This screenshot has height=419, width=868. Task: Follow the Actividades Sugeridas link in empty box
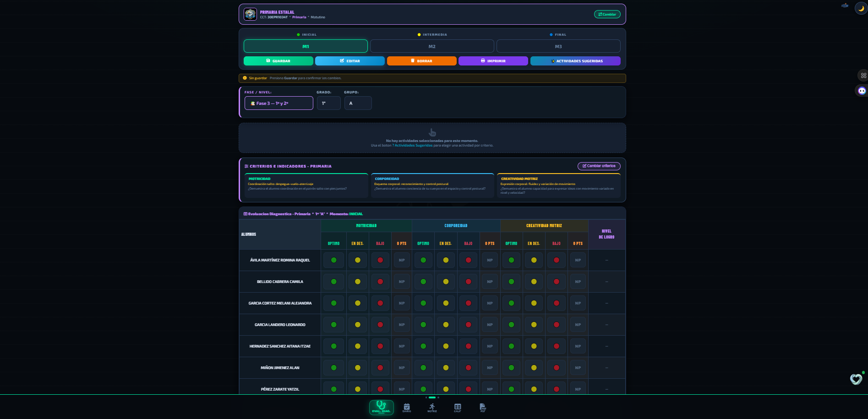click(413, 146)
